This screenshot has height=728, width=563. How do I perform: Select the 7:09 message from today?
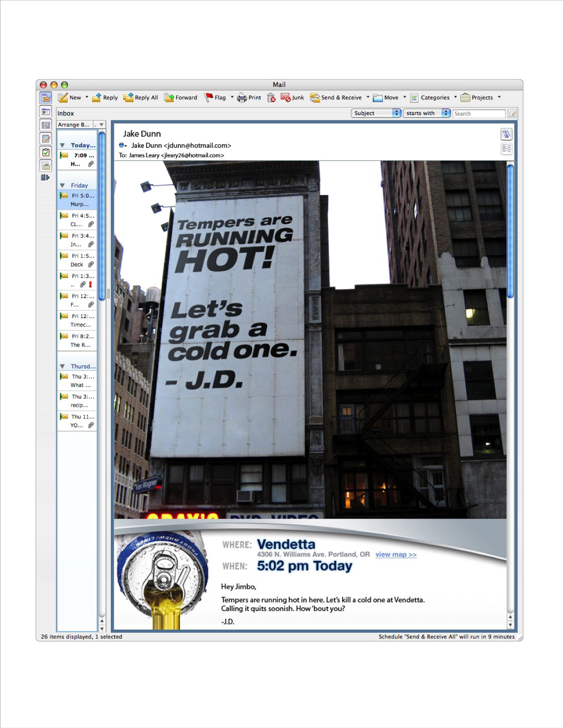coord(77,160)
